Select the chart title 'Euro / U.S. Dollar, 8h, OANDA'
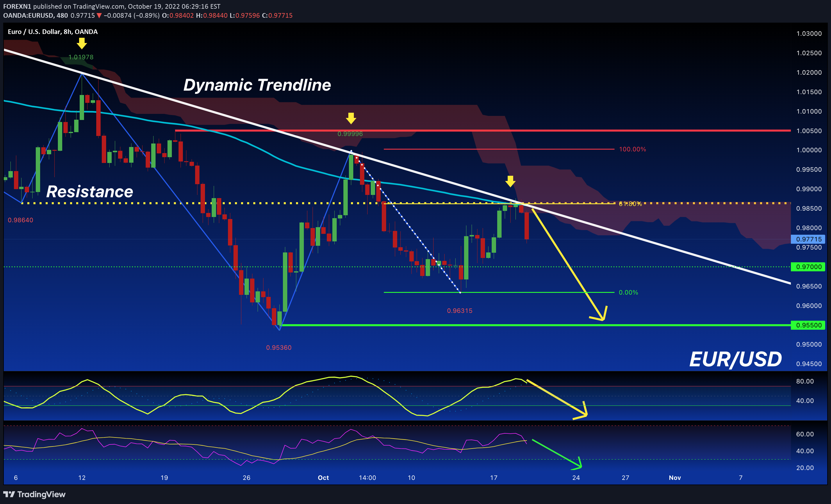The image size is (831, 504). 53,32
